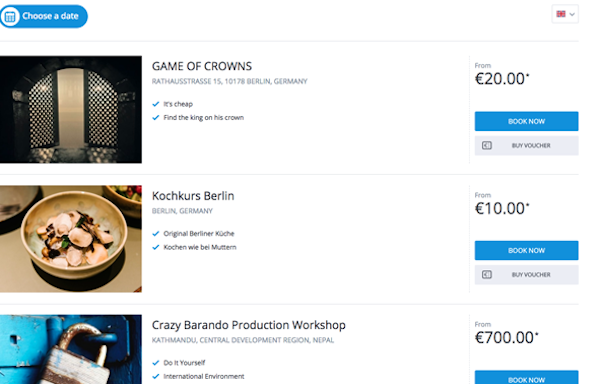The width and height of the screenshot is (600, 384).
Task: Click the Kochkurs Berlin food bowl thumbnail
Action: [x=71, y=239]
